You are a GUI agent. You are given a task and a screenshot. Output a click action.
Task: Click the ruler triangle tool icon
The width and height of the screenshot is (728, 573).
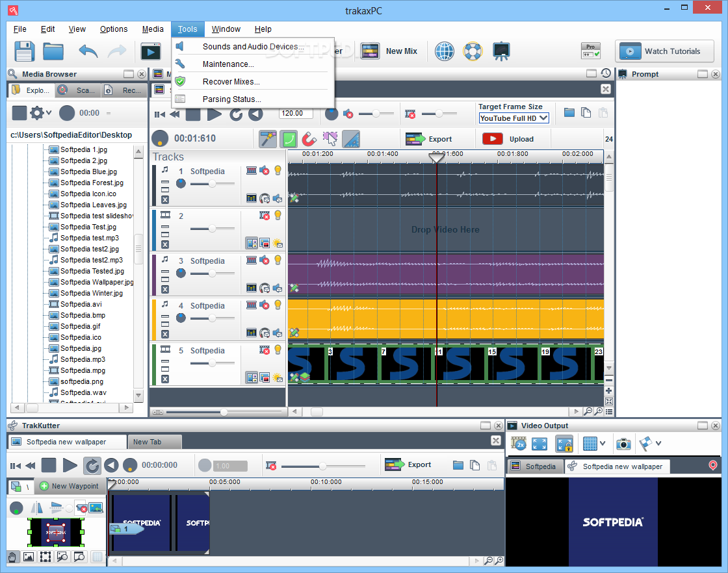pos(351,139)
